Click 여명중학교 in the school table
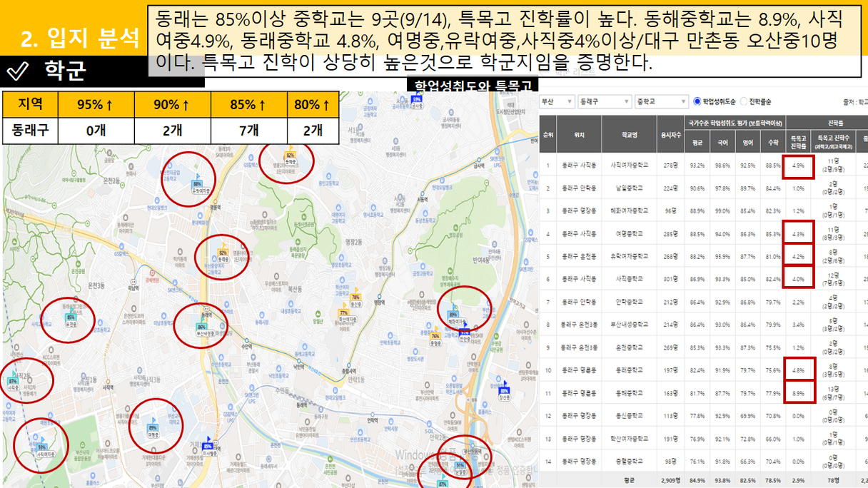 point(629,234)
